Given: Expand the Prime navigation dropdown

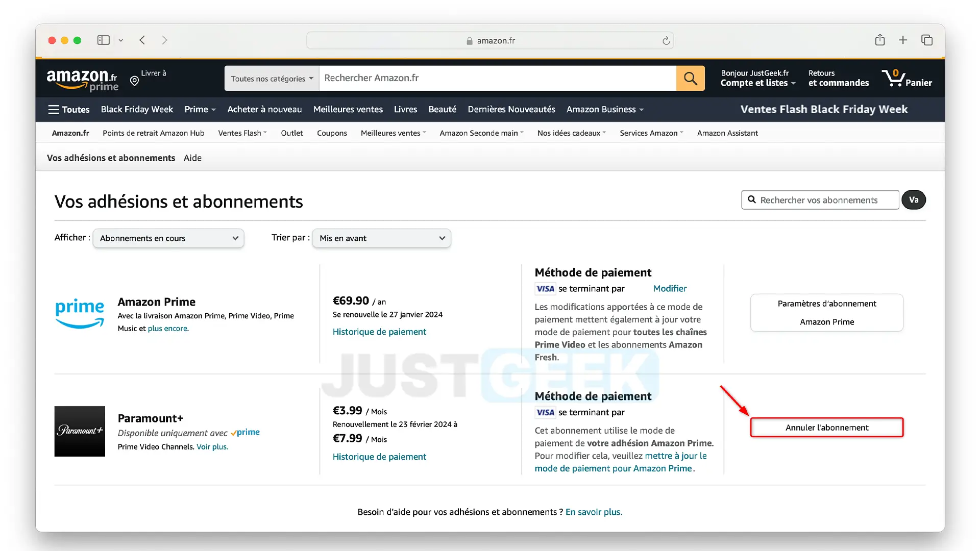Looking at the screenshot, I should point(200,109).
